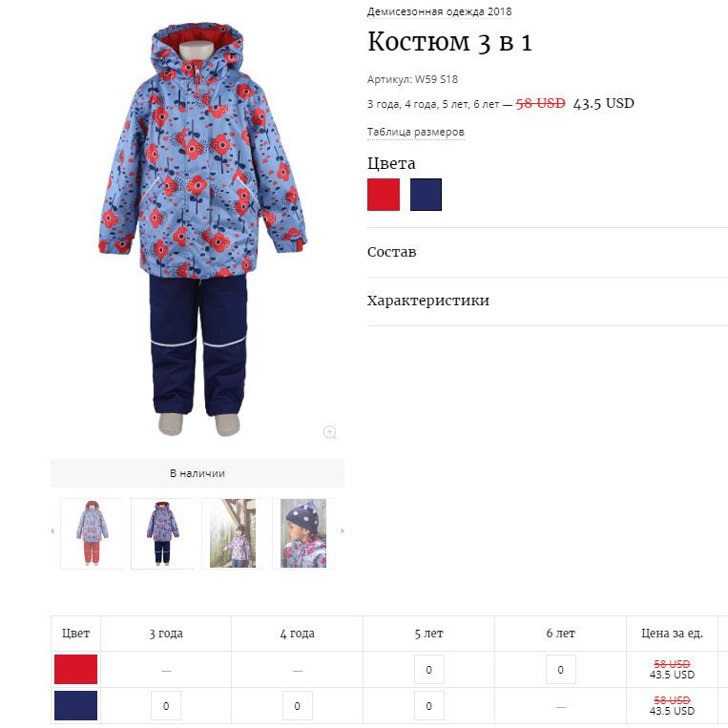This screenshot has height=728, width=728.
Task: Expand the Состав section
Action: pos(548,252)
